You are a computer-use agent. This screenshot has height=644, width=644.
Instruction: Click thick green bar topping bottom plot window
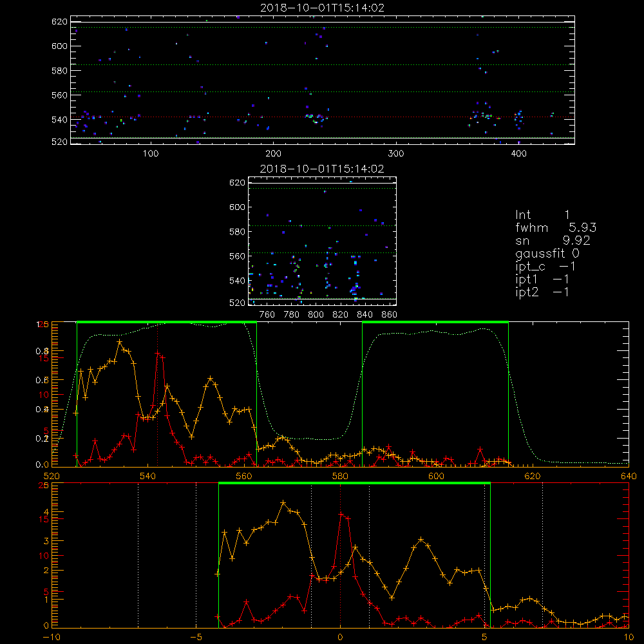pyautogui.click(x=354, y=484)
